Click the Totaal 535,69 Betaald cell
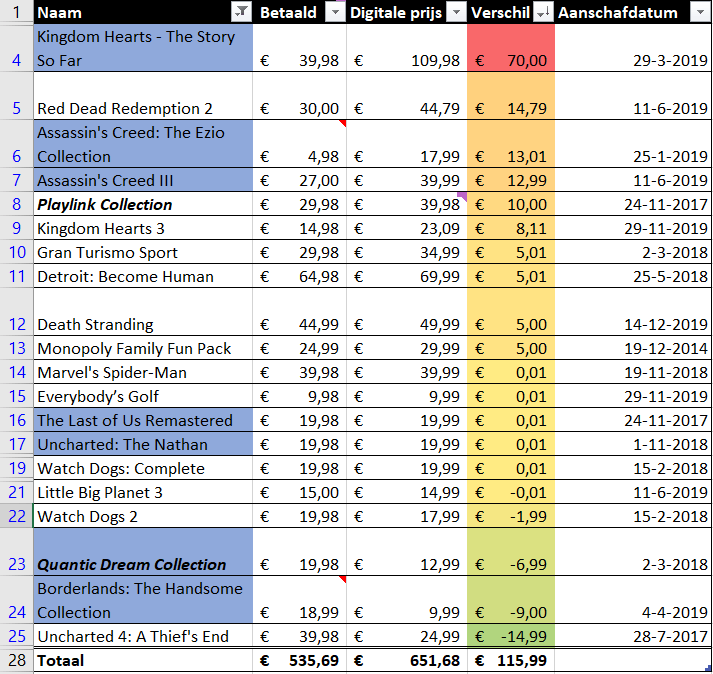The height and width of the screenshot is (674, 713). (x=300, y=660)
